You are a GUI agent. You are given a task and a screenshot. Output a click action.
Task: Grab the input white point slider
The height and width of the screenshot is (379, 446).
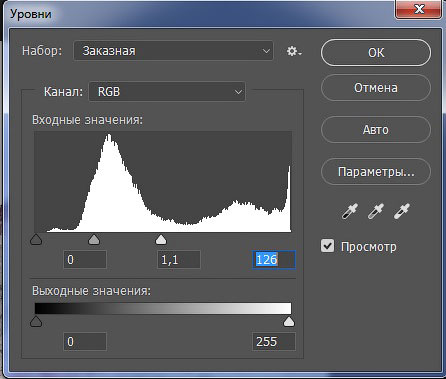[x=161, y=239]
